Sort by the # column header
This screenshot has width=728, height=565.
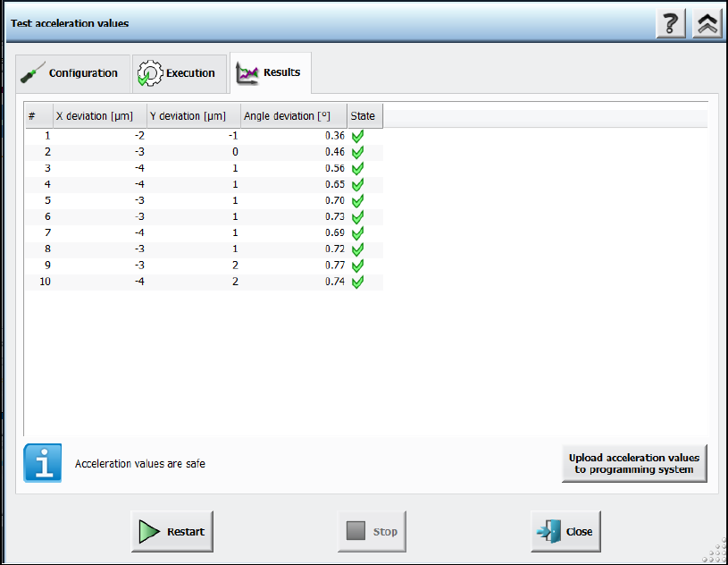[x=39, y=115]
